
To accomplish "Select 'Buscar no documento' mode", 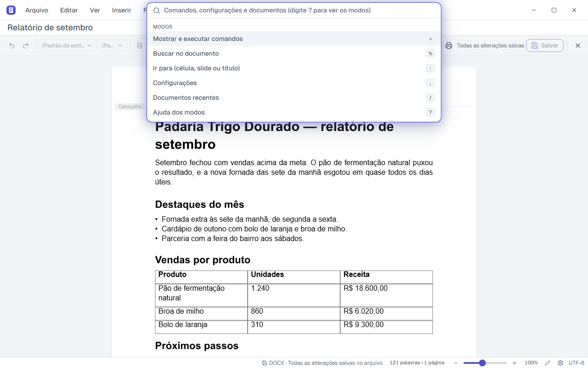I will click(294, 53).
